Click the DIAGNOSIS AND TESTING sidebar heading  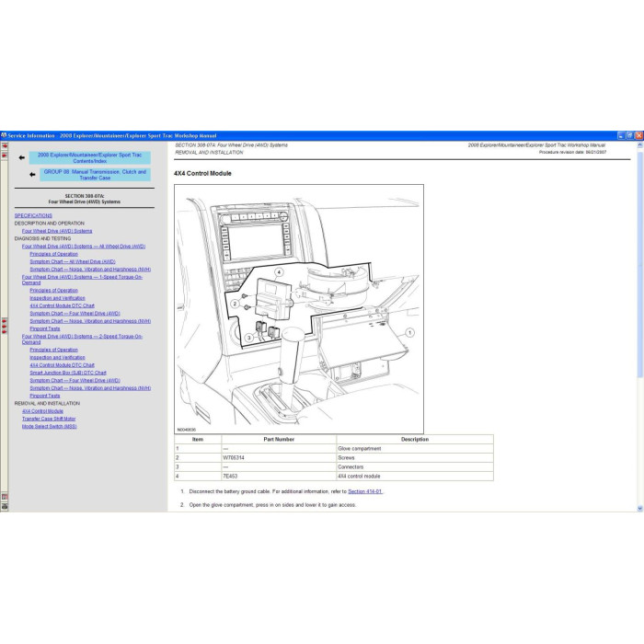[42, 238]
